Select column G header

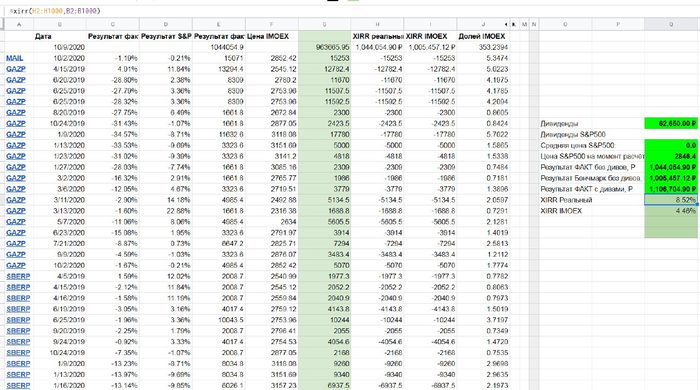325,25
